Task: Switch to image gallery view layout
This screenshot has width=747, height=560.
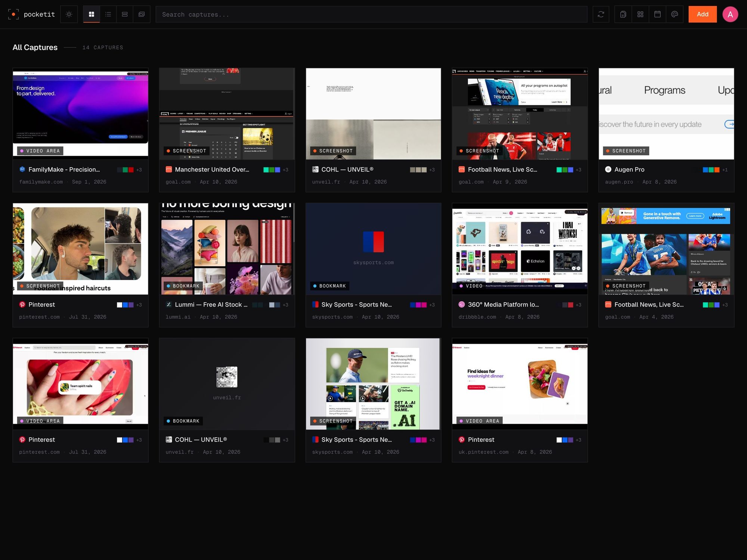Action: [142, 14]
